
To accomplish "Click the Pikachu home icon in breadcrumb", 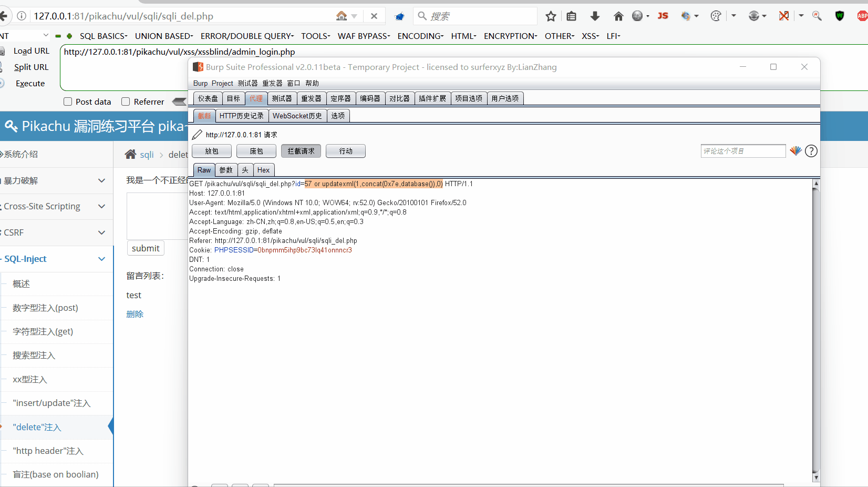I will pos(131,154).
